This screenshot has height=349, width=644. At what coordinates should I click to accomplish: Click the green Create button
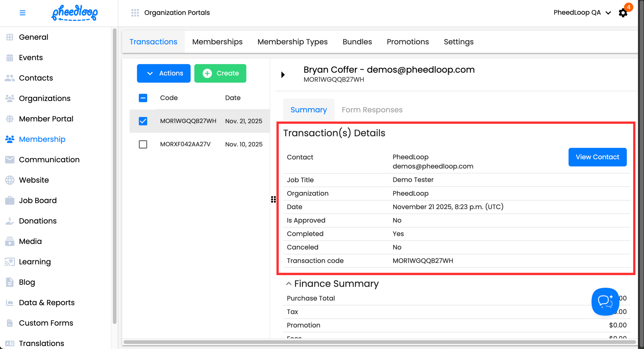pos(220,73)
